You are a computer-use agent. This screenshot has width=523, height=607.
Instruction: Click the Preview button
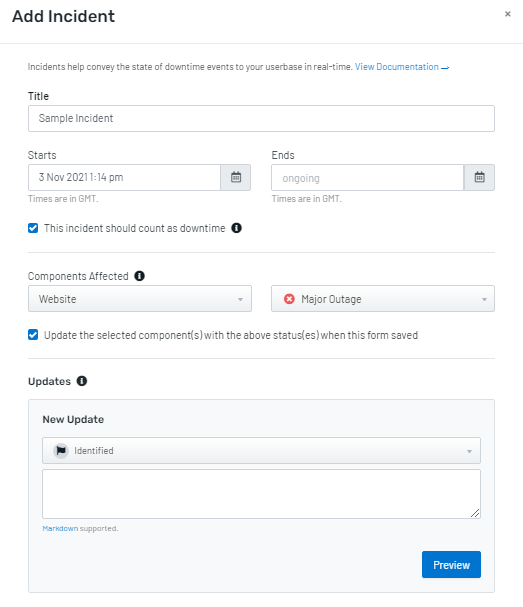[451, 564]
